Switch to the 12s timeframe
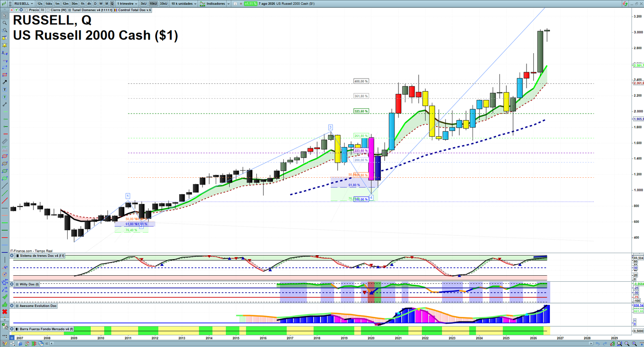Screen dimensions: 644x347 pyautogui.click(x=39, y=4)
